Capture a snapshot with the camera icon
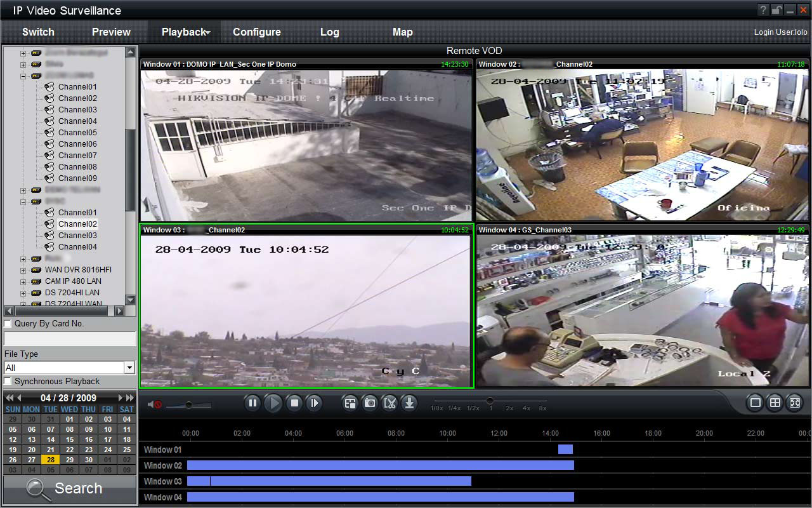 370,403
